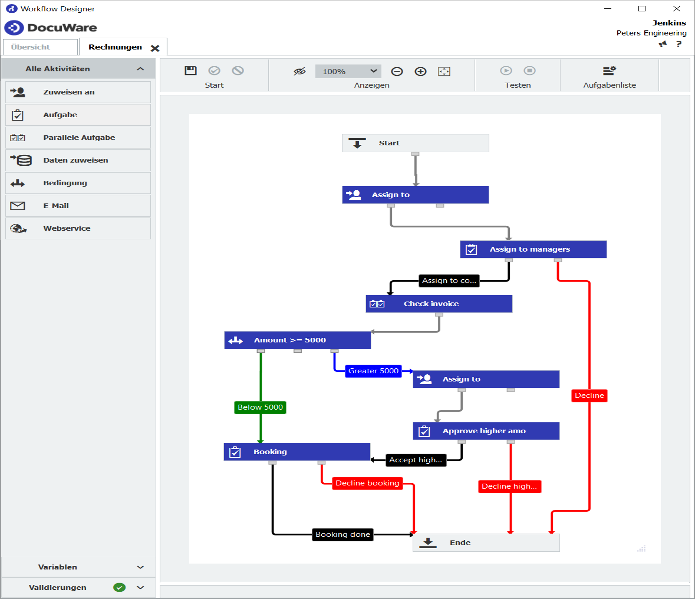The width and height of the screenshot is (696, 600).
Task: Click the zoom in plus icon
Action: (420, 71)
